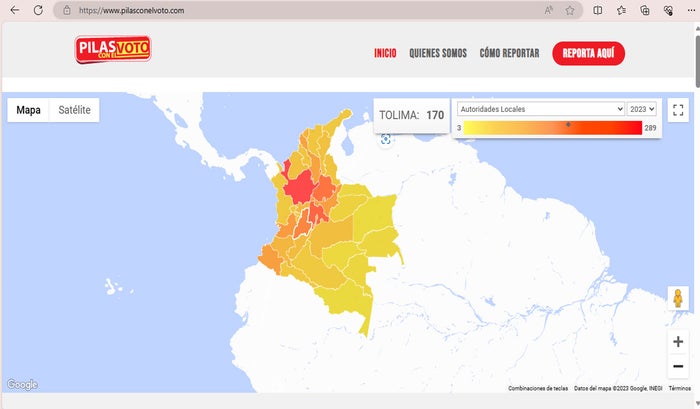Open the Cómo Reportar menu item
The image size is (700, 409).
(x=509, y=53)
